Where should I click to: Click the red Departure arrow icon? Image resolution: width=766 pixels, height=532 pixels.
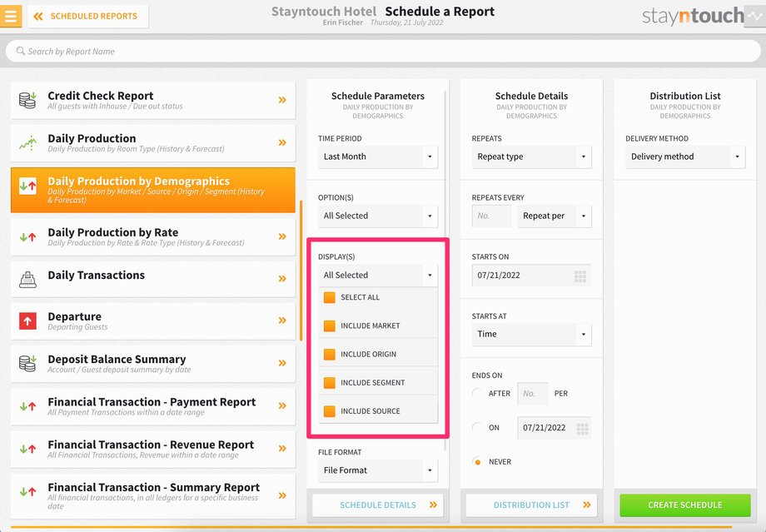click(27, 321)
